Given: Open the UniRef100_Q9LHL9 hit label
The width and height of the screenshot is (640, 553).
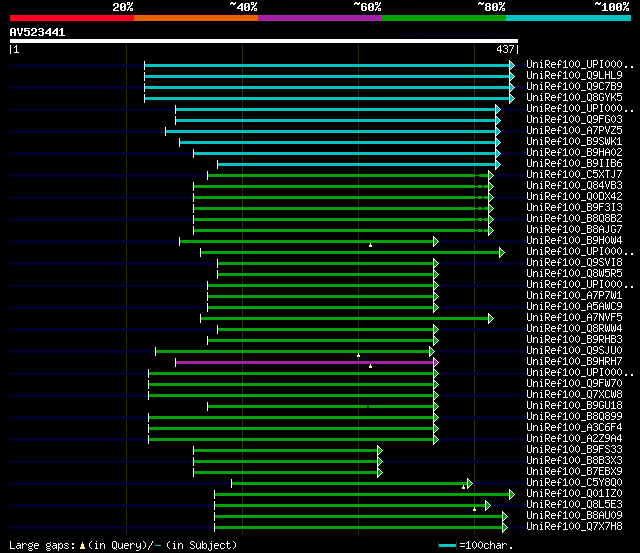Looking at the screenshot, I should (574, 76).
